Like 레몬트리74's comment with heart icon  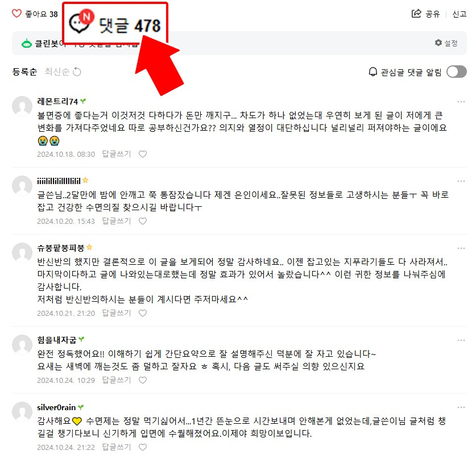click(x=143, y=154)
